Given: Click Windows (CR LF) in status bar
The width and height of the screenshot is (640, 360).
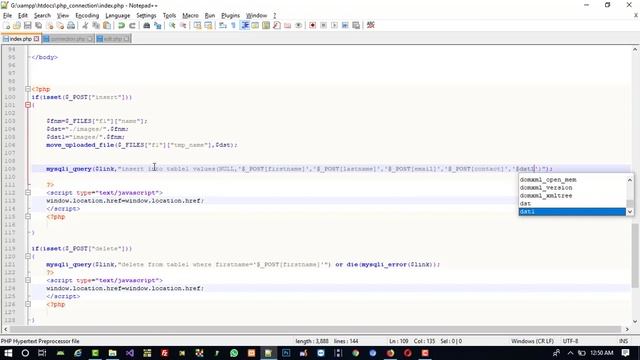Looking at the screenshot, I should pos(532,341).
